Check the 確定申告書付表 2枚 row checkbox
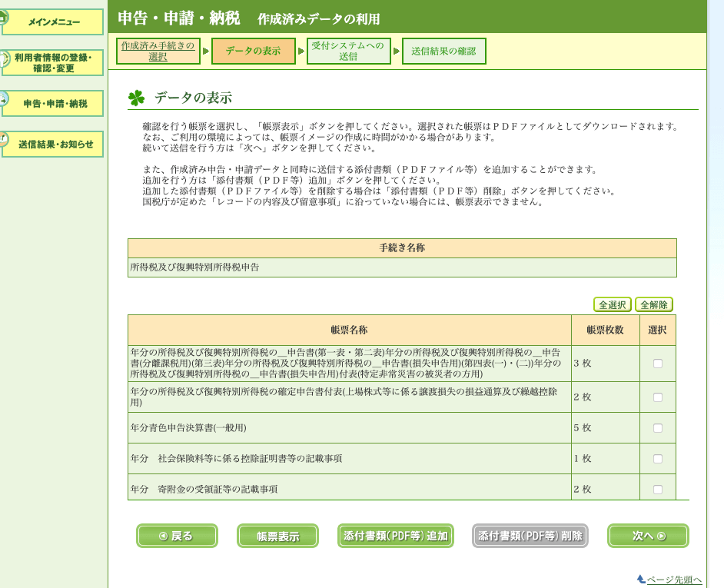This screenshot has width=724, height=588. 658,397
